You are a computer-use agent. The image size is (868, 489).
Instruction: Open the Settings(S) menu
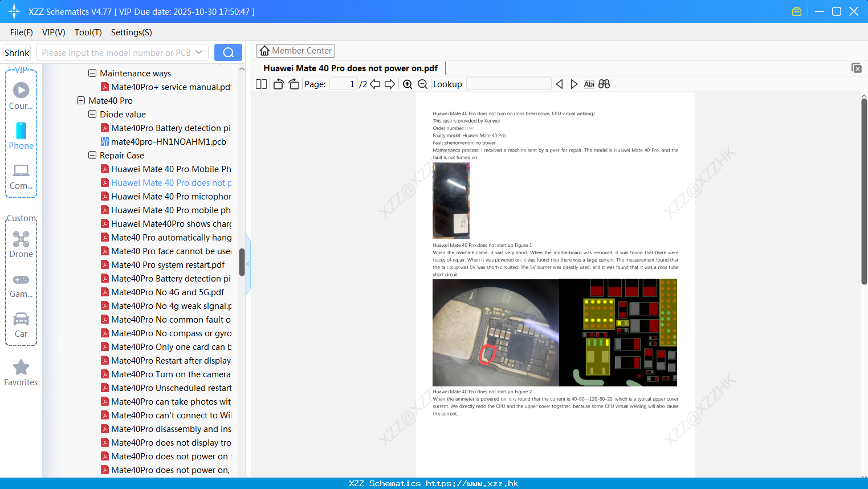132,32
